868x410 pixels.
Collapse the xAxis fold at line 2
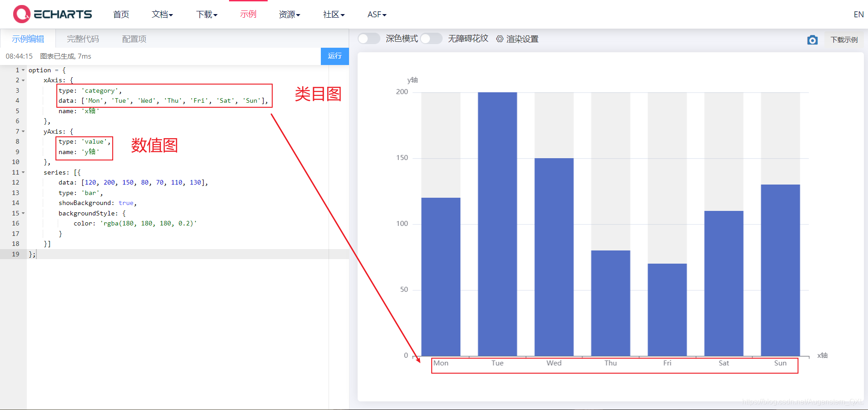23,80
